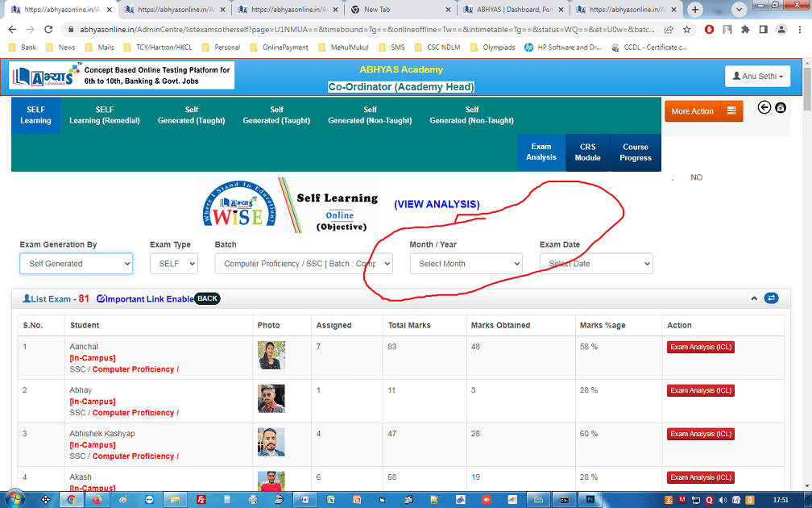Open the CRS Module tab
The width and height of the screenshot is (812, 508).
(x=588, y=152)
